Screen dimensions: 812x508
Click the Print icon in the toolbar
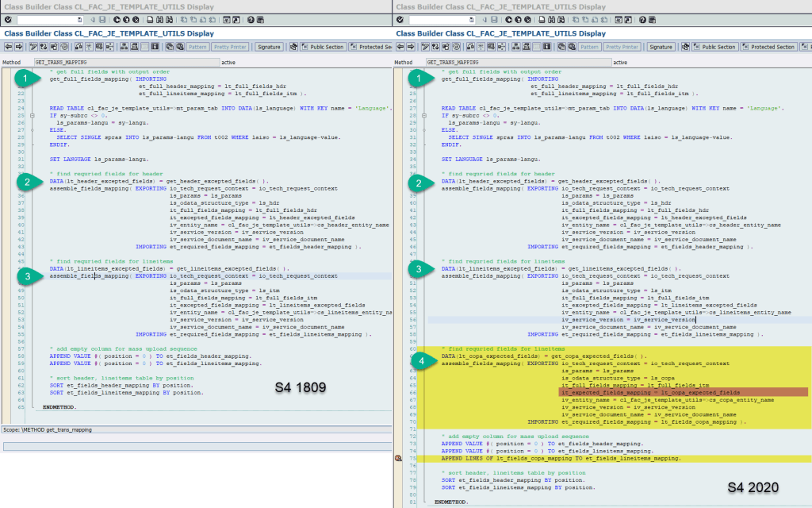[150, 21]
